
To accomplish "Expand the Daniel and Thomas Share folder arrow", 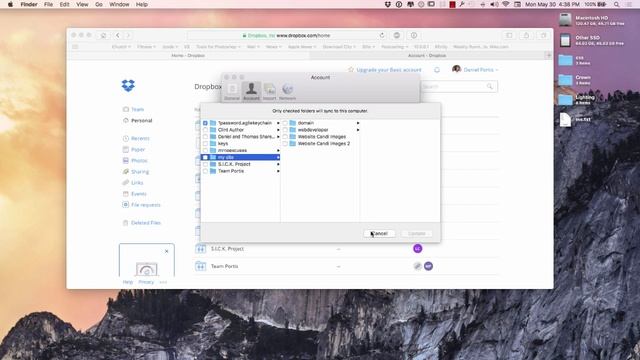I will 278,137.
